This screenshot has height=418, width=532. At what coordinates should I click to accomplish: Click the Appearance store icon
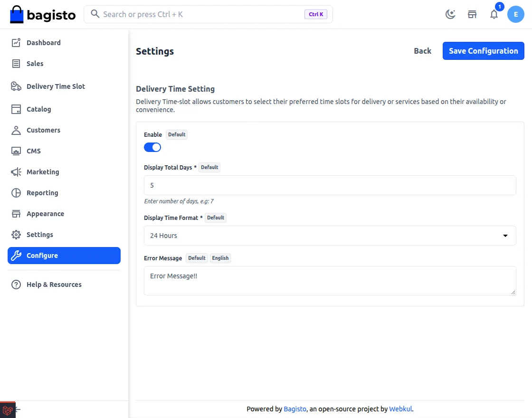coord(16,214)
